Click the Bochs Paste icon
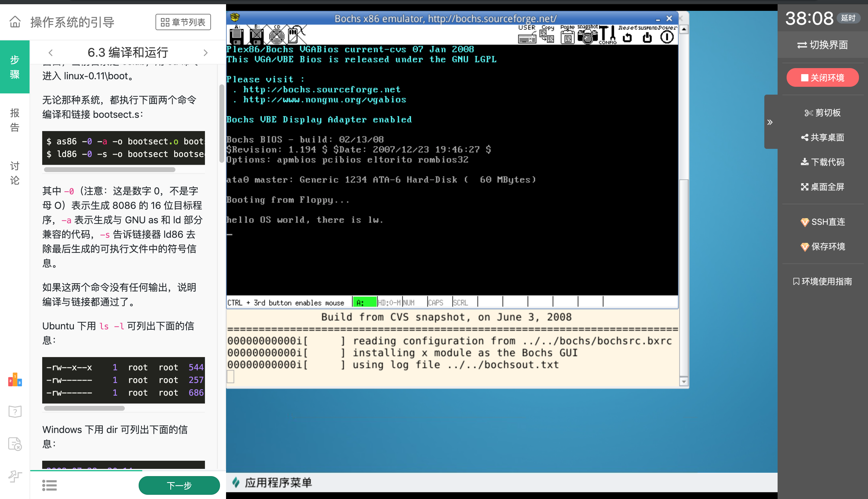The height and width of the screenshot is (499, 868). (568, 35)
